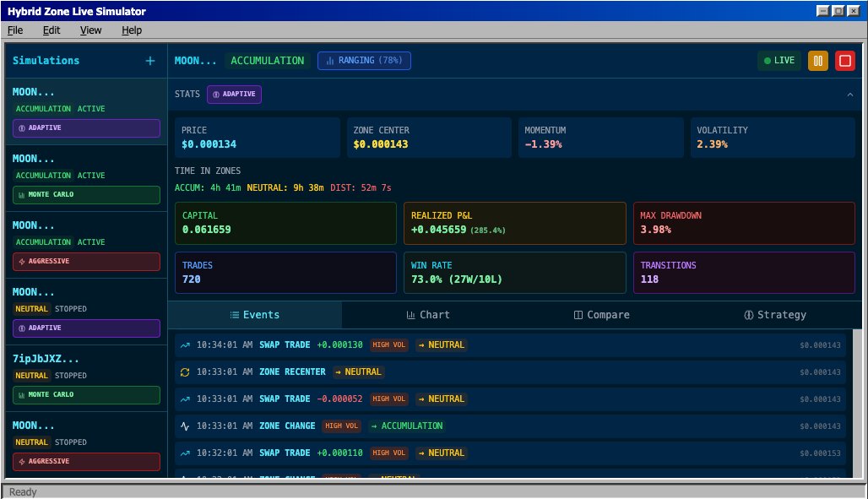This screenshot has height=499, width=868.
Task: Click AGGRESSIVE badge of stopped MOON simulation
Action: (86, 461)
